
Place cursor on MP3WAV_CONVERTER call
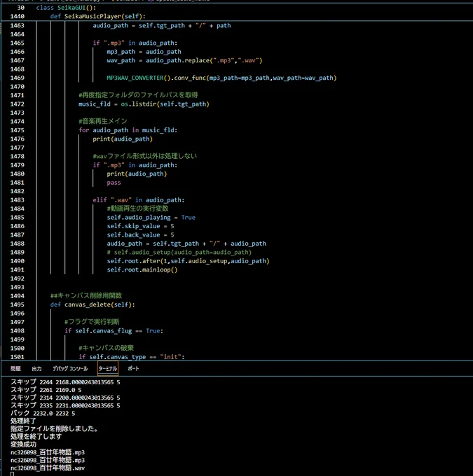tap(221, 78)
